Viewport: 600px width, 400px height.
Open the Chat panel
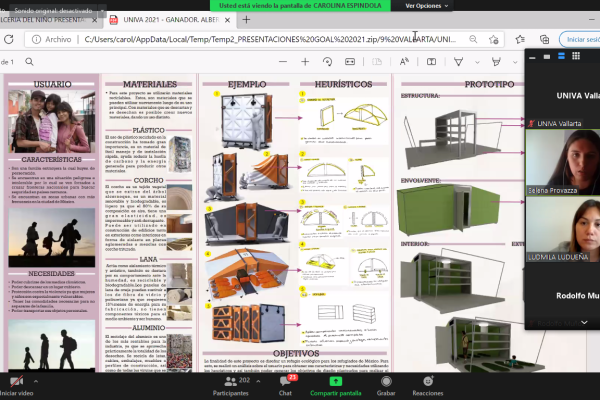point(285,386)
